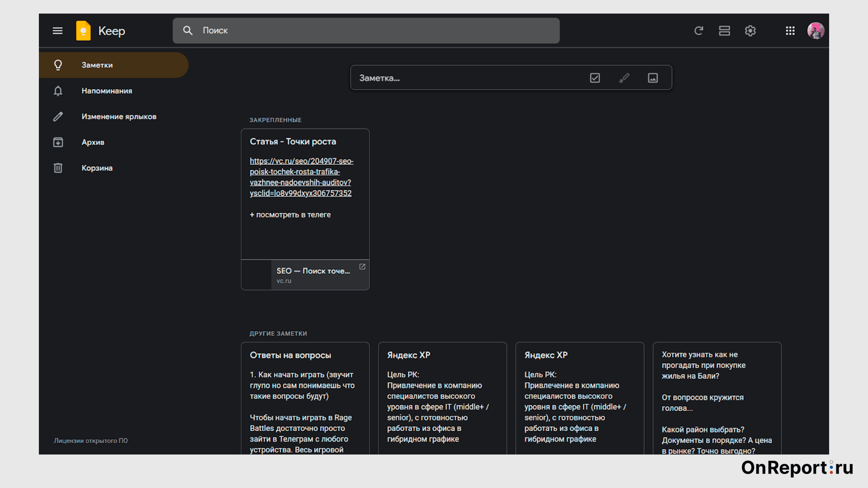Click in the Поиск search field
Screen dimensions: 868x488
click(x=366, y=31)
